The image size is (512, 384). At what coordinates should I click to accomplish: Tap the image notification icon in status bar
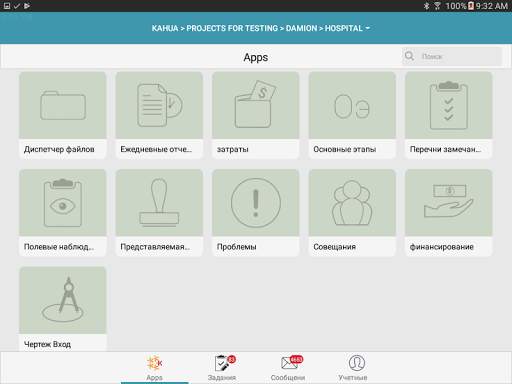point(7,6)
